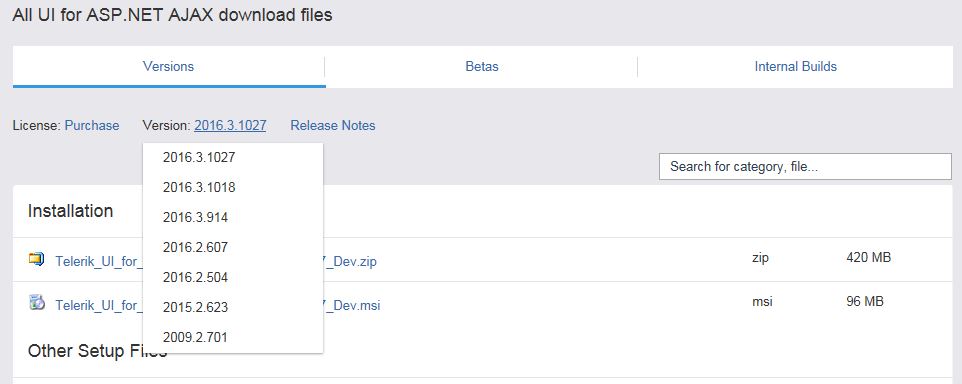
Task: Click the 96 MB size value
Action: pos(864,302)
